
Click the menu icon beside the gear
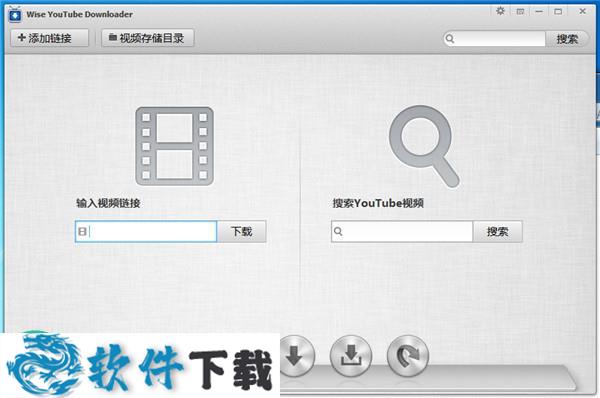point(520,11)
